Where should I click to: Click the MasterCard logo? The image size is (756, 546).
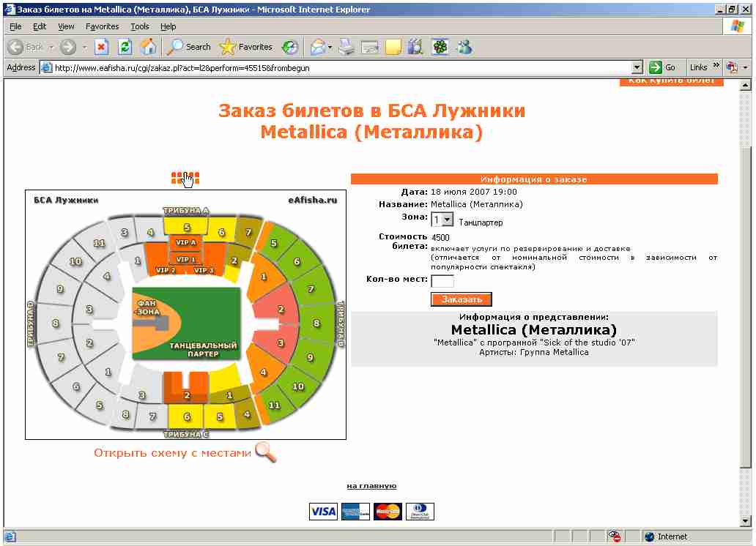(x=388, y=512)
